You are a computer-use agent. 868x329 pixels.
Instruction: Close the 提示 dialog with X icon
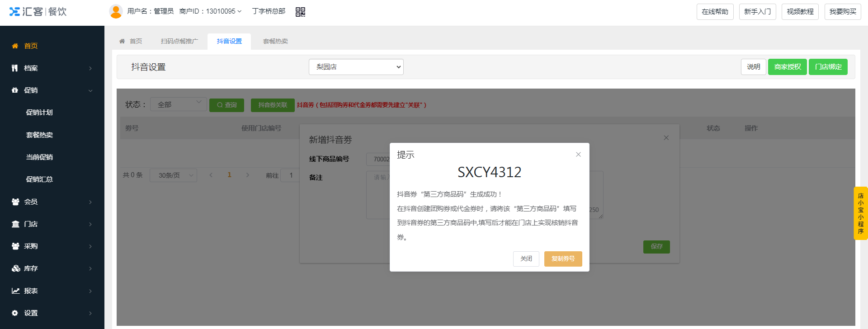click(x=578, y=155)
